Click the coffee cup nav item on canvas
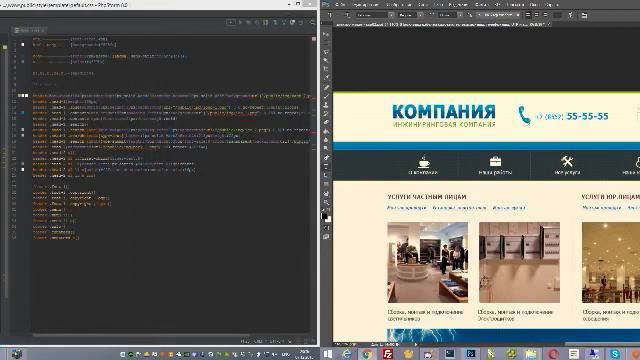 (x=423, y=165)
